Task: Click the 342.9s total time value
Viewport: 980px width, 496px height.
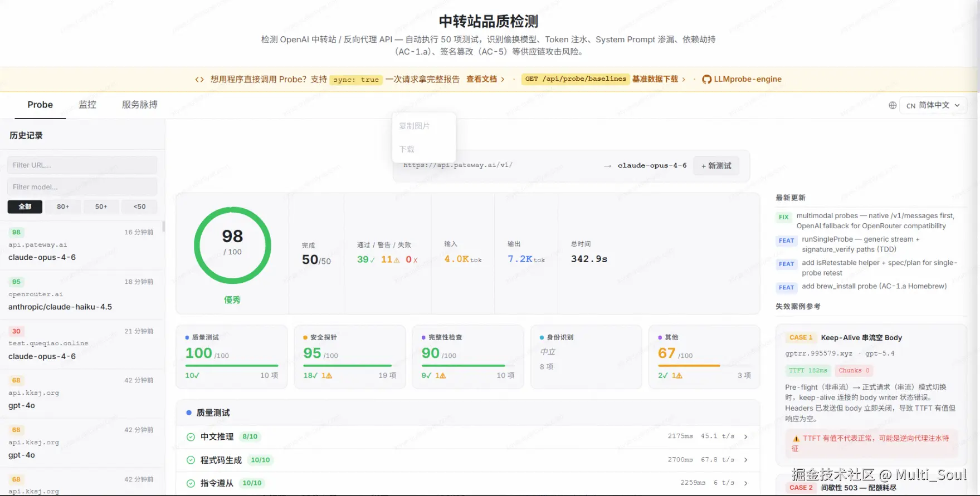Action: click(x=589, y=259)
